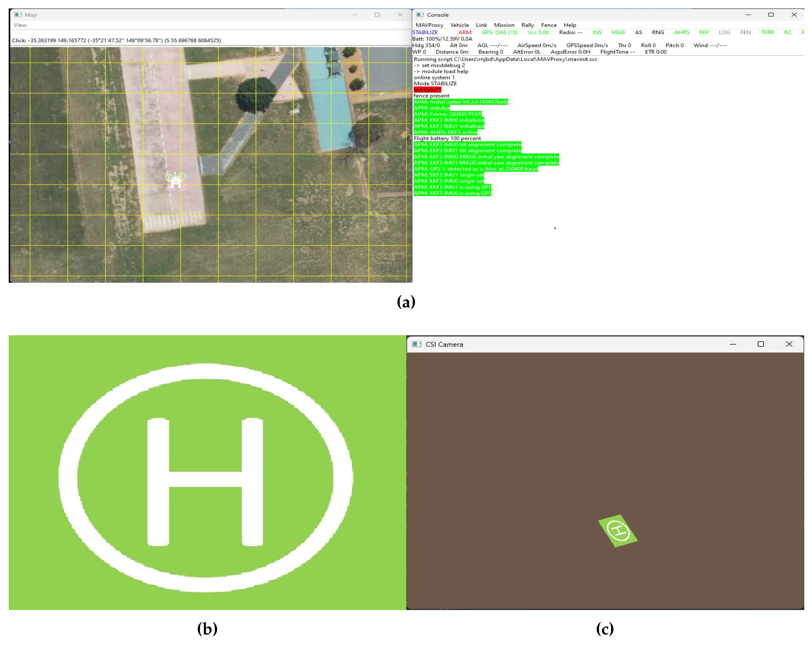The width and height of the screenshot is (812, 647).
Task: Click the Map window title icon
Action: [x=18, y=15]
